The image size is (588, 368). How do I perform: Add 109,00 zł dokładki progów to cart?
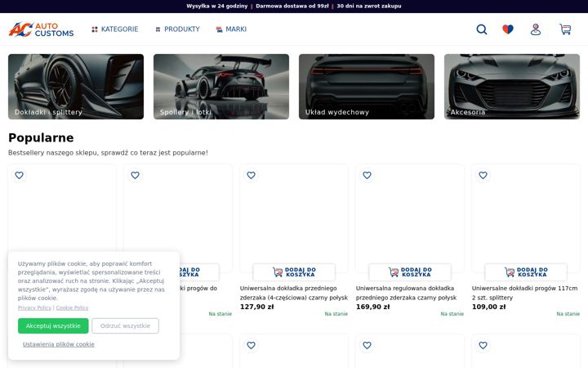pos(526,272)
